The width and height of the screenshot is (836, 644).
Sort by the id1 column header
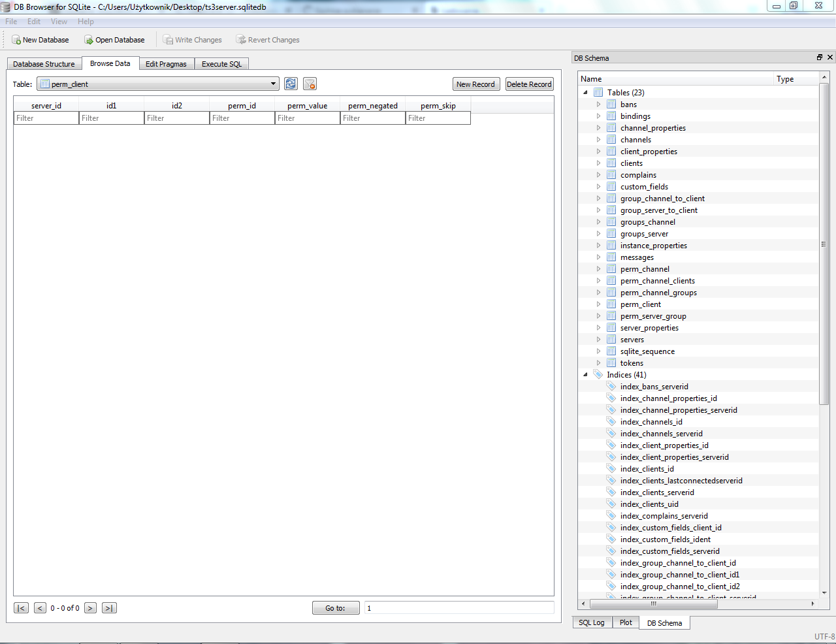112,105
